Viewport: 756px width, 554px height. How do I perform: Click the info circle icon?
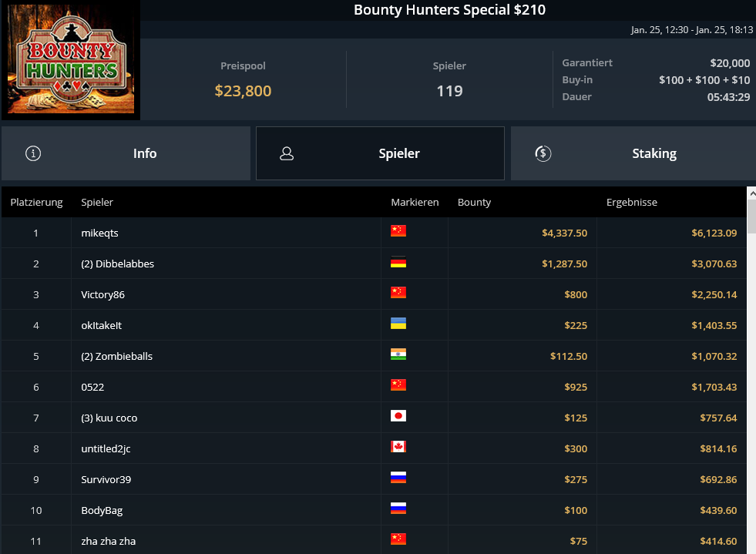[x=33, y=153]
